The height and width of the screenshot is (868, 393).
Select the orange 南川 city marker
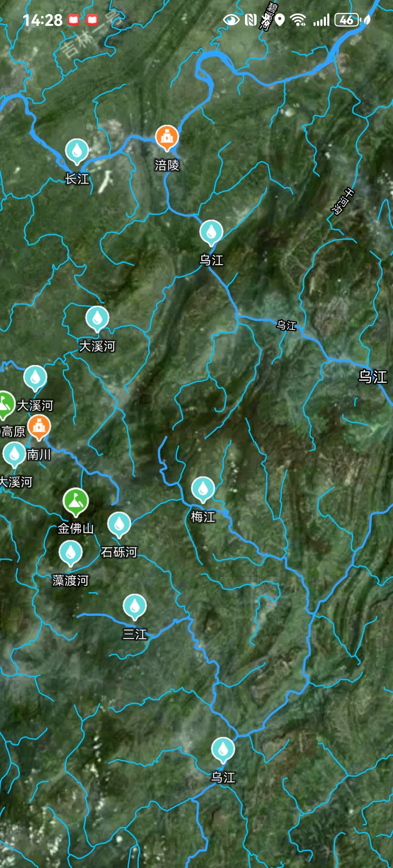click(39, 427)
